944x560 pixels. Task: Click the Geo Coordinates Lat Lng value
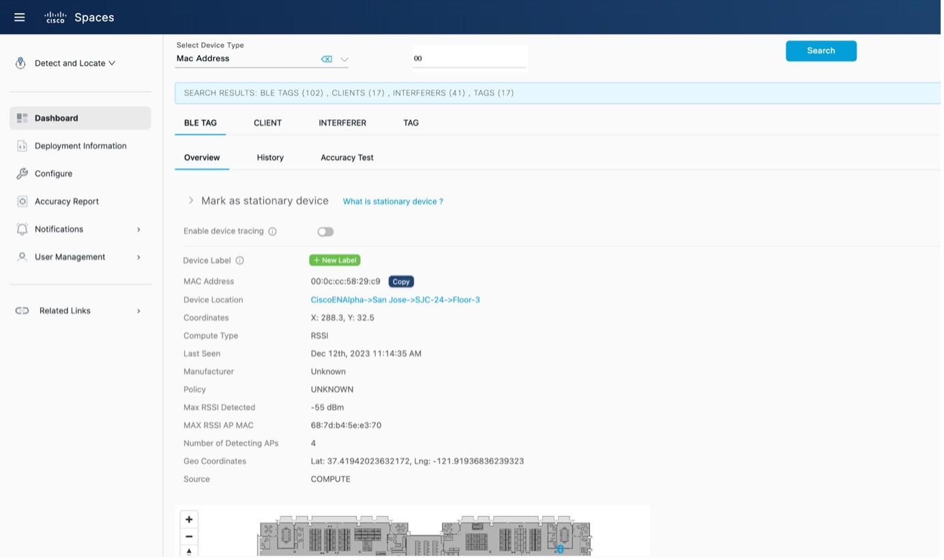pyautogui.click(x=418, y=462)
